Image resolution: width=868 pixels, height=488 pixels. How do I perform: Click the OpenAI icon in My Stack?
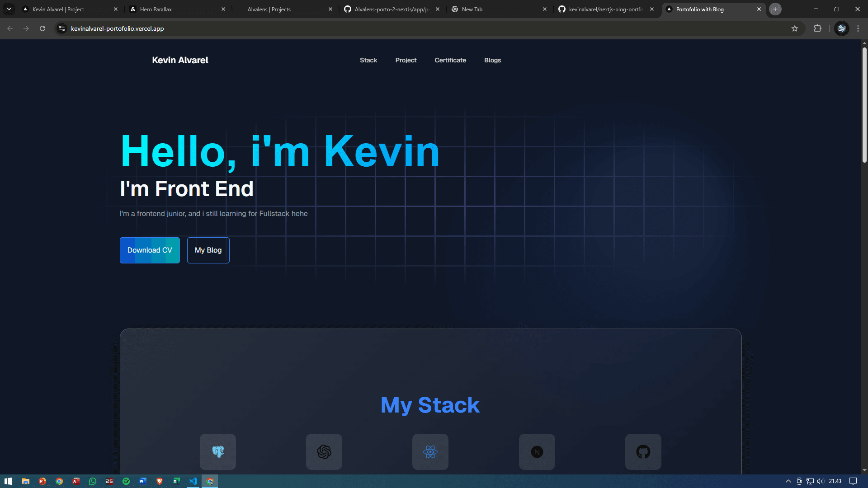pyautogui.click(x=324, y=451)
